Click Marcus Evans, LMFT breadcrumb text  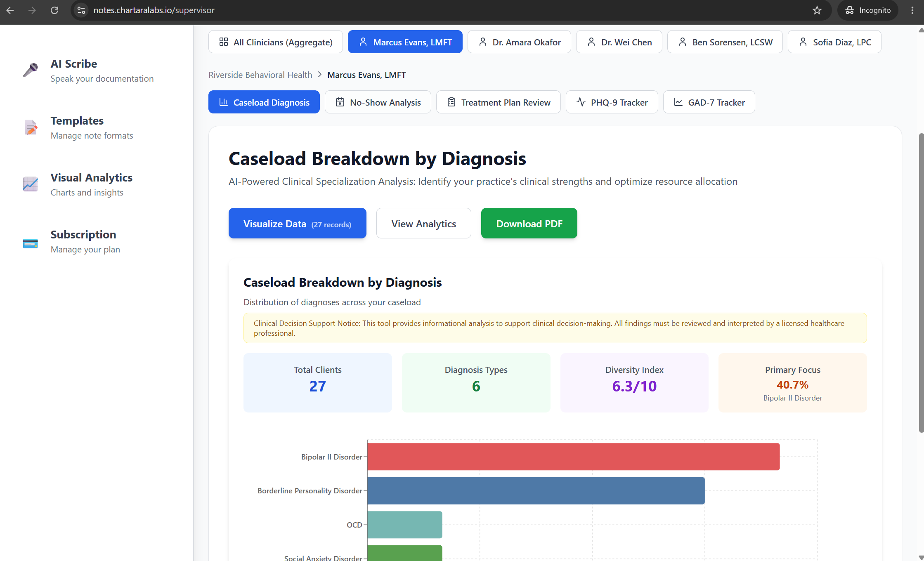pos(367,75)
